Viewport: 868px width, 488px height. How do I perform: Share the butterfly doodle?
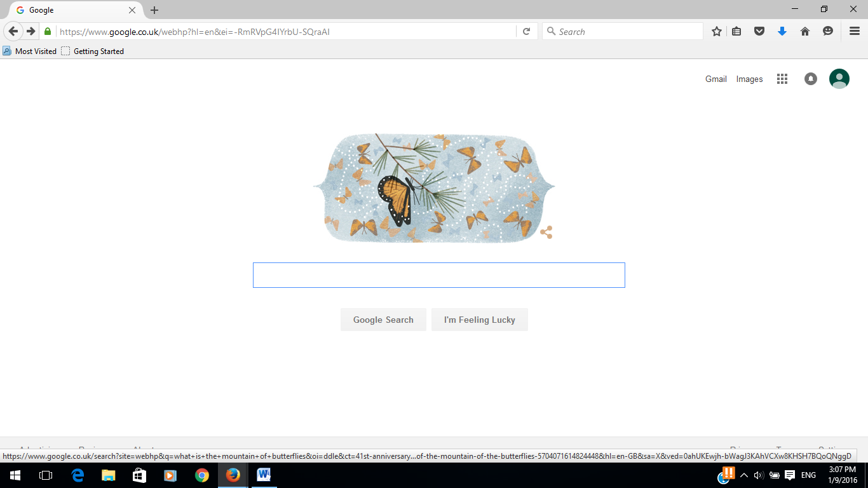pos(546,232)
